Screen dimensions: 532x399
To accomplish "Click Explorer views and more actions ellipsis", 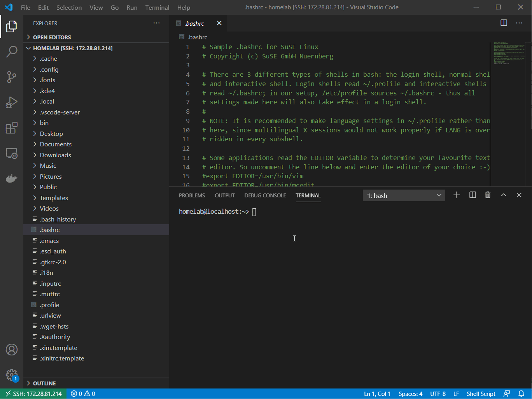I will click(156, 23).
